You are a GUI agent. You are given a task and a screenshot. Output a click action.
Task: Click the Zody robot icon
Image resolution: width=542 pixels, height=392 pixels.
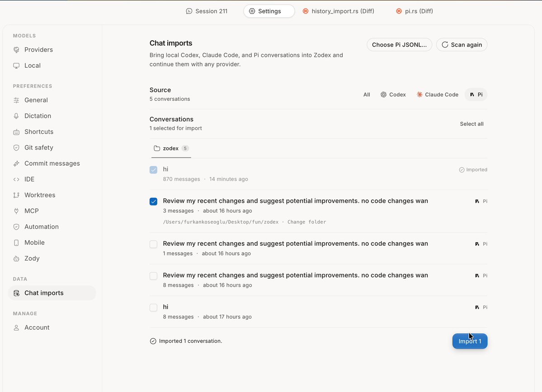pyautogui.click(x=16, y=259)
